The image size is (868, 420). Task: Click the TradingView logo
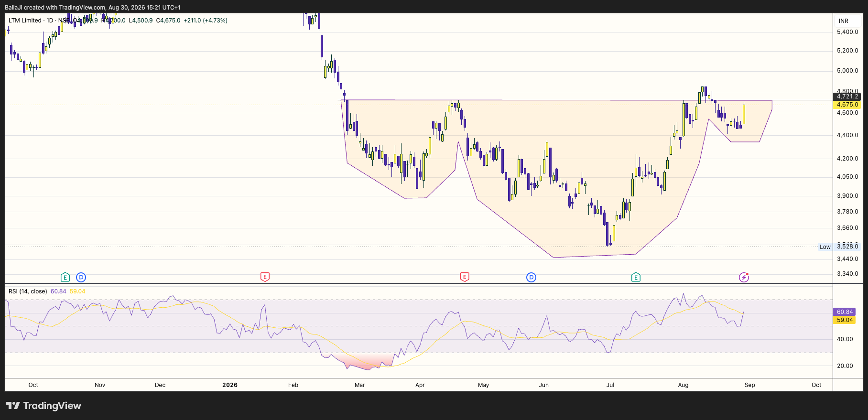pyautogui.click(x=43, y=406)
